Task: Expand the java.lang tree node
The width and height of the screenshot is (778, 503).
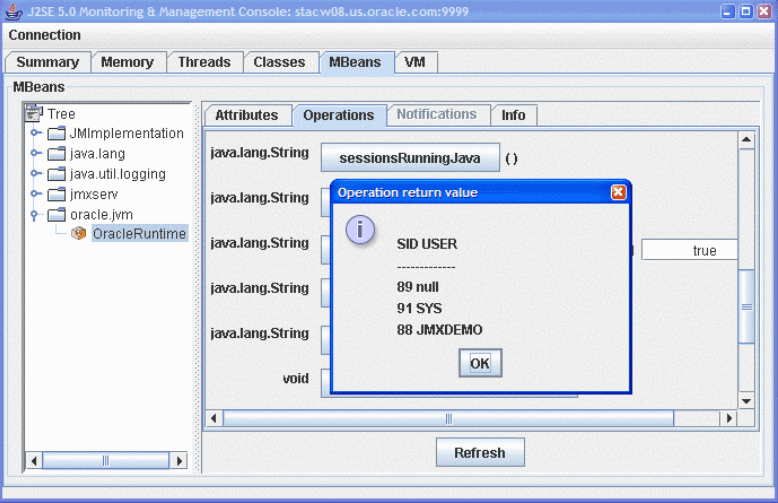Action: click(x=36, y=154)
